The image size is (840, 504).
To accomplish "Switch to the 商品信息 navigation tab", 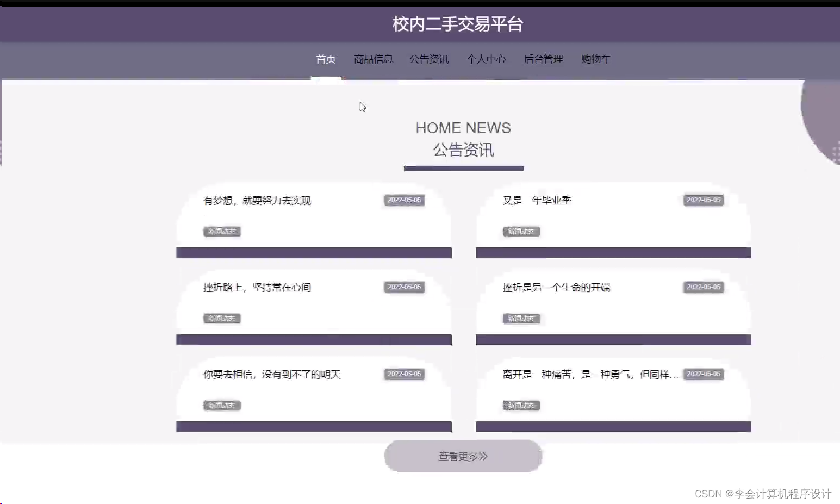I will 373,59.
